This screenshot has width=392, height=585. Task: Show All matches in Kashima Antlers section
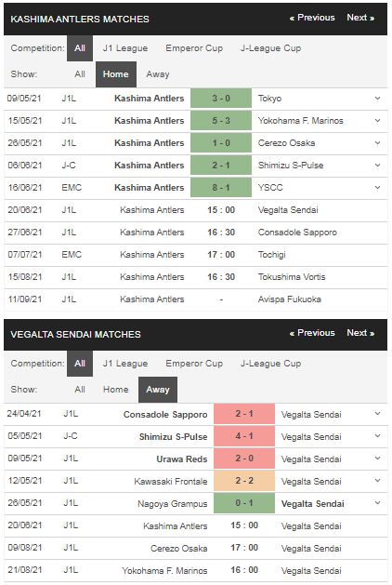[80, 74]
